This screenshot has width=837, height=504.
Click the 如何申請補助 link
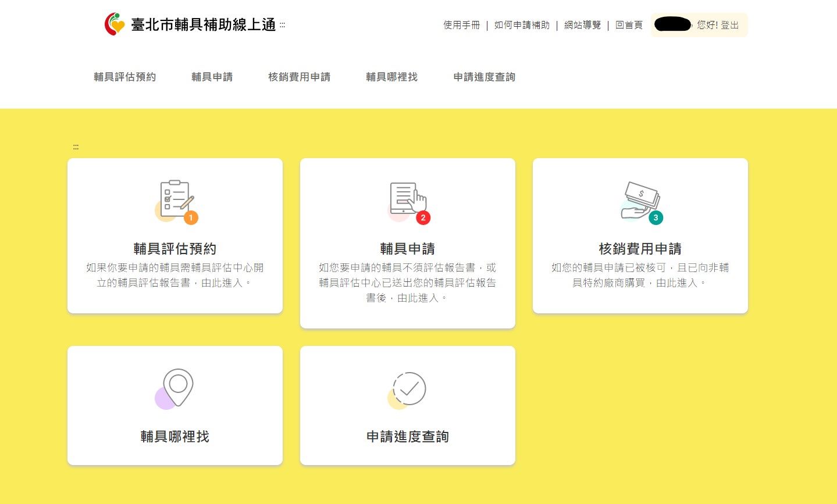click(x=522, y=25)
